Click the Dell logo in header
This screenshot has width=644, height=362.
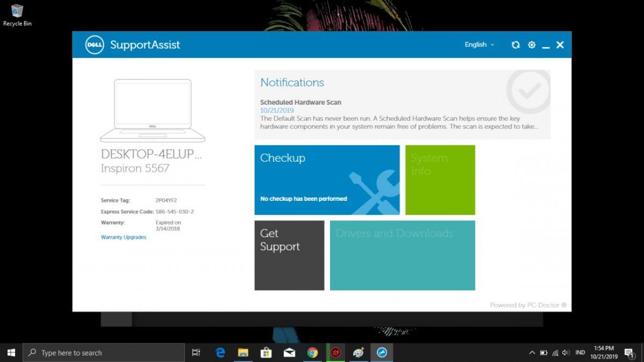(94, 45)
